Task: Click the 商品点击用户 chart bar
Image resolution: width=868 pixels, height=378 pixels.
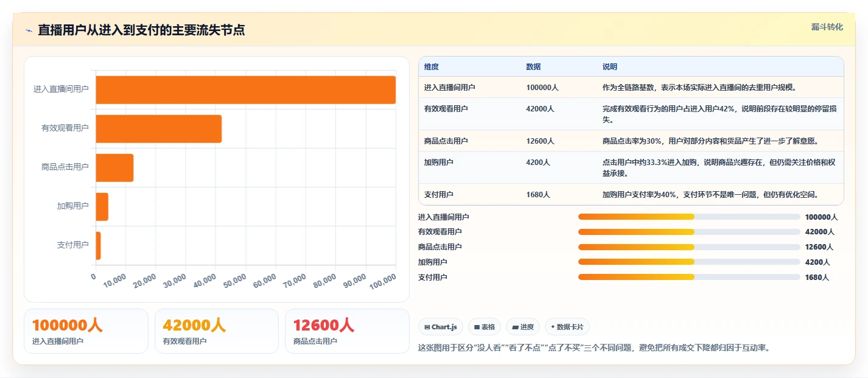Action: (114, 167)
